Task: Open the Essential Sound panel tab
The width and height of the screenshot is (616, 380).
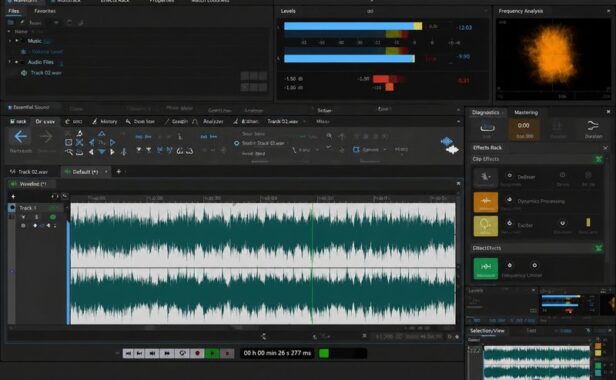Action: (31, 107)
